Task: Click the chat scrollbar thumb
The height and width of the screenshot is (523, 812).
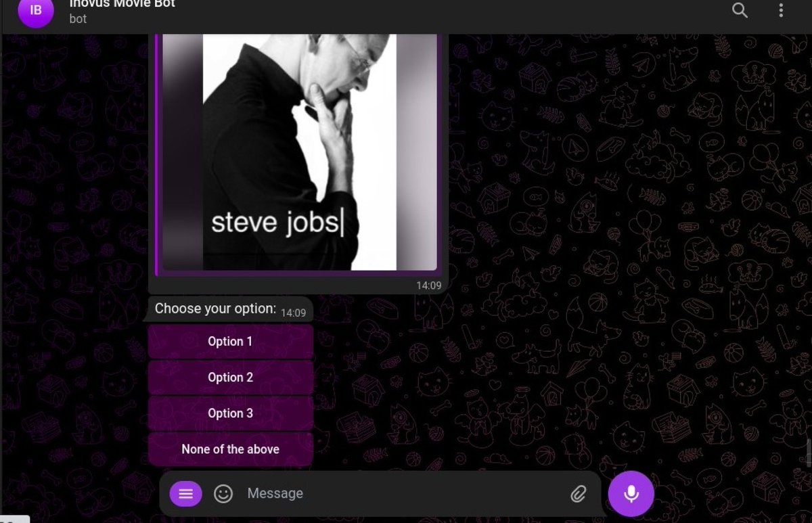Action: 809,451
